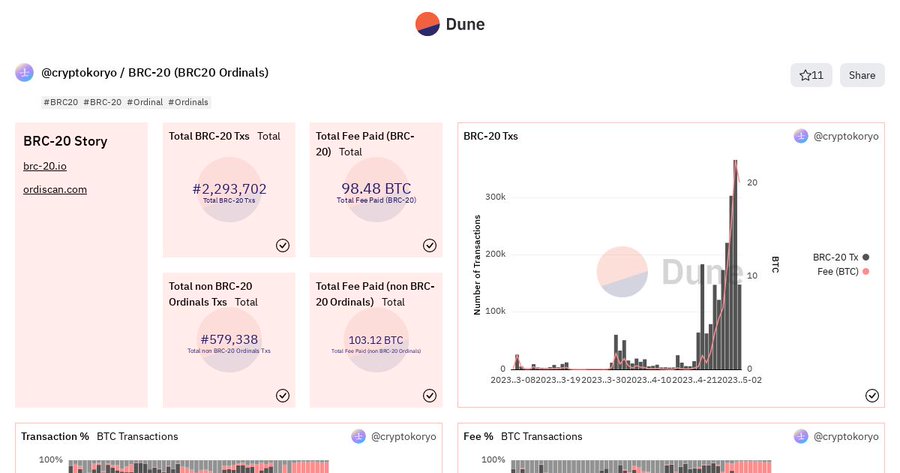Screen dimensions: 900x473
Task: Click the tallest bar in BRC-20 Txs chart
Action: click(735, 265)
